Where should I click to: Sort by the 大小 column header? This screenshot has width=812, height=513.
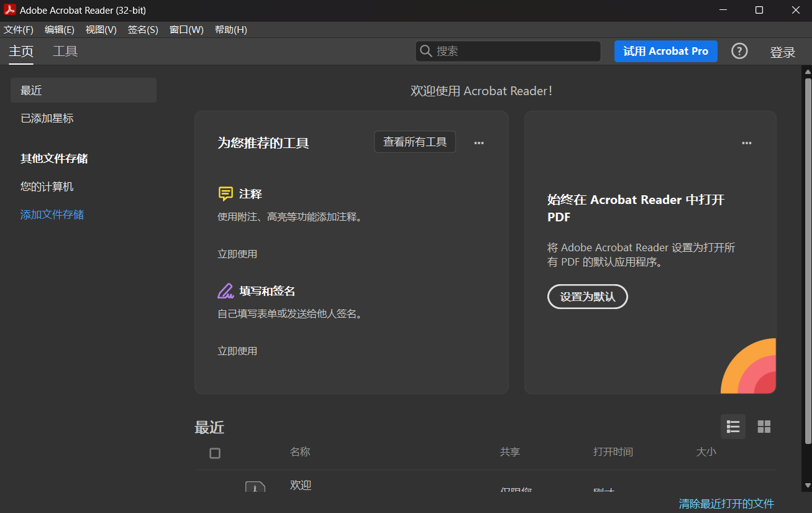(x=706, y=452)
